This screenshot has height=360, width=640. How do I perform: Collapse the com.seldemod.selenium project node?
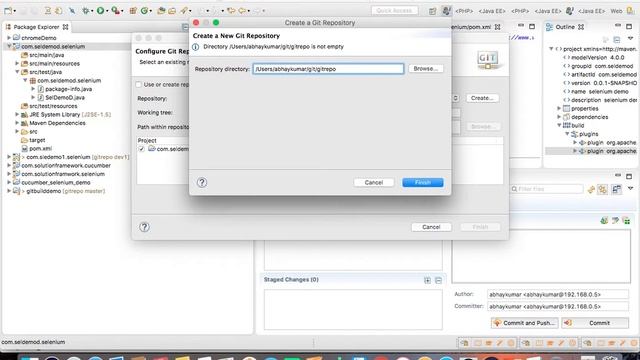point(9,46)
